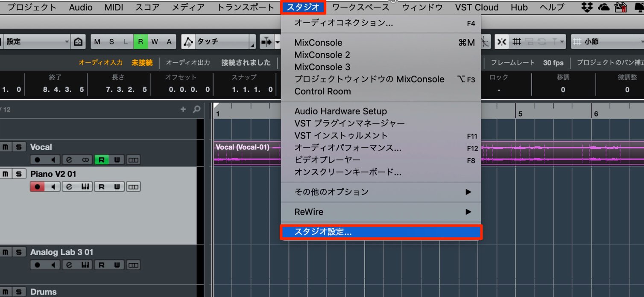Click the automation mode arrow icon beside タッチ
The width and height of the screenshot is (644, 297).
188,41
